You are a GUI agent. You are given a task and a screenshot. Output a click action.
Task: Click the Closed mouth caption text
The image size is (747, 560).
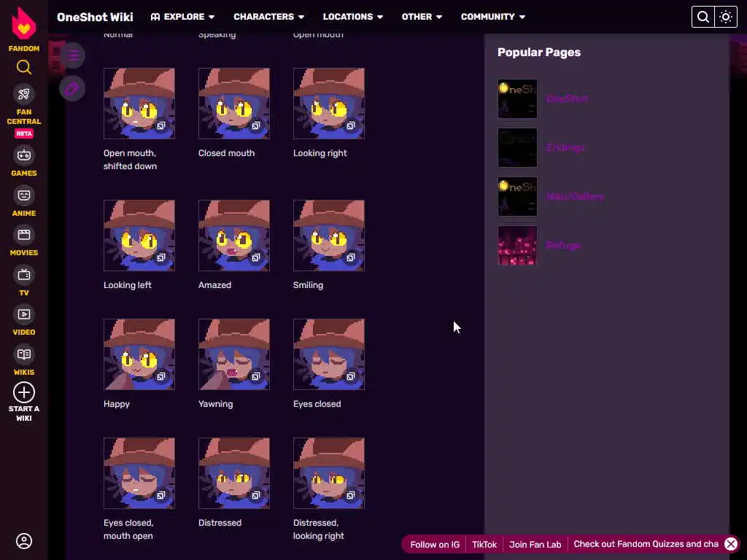point(226,153)
